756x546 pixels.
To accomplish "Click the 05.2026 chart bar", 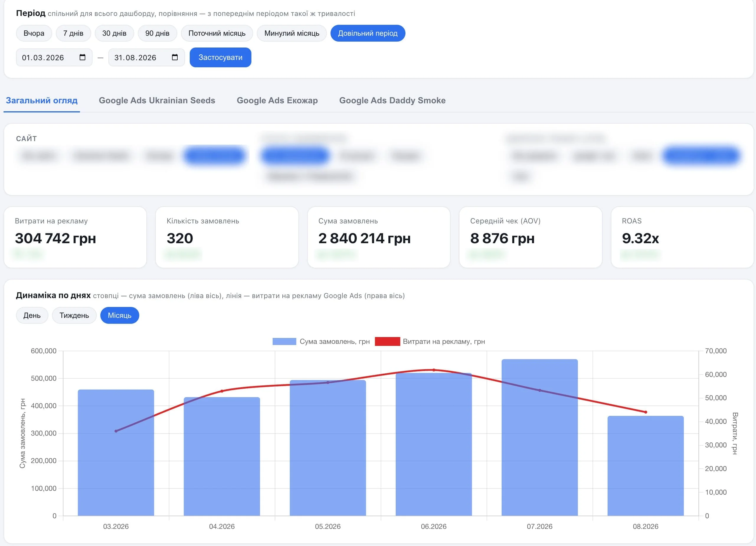I will (x=328, y=448).
